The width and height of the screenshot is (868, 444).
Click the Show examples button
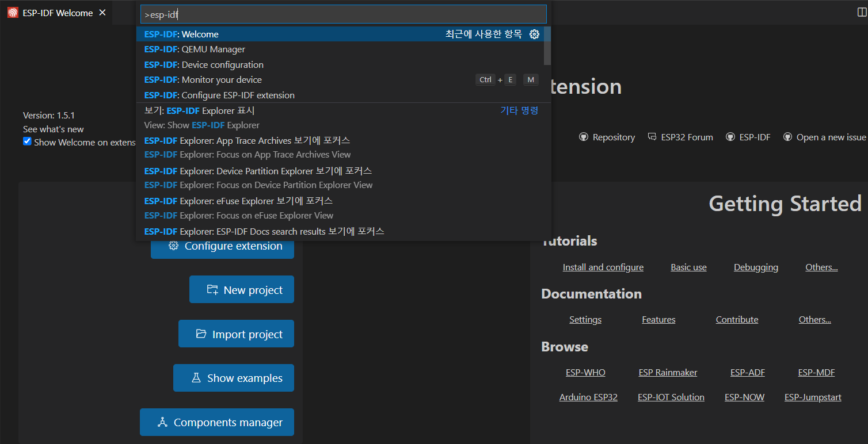click(234, 378)
